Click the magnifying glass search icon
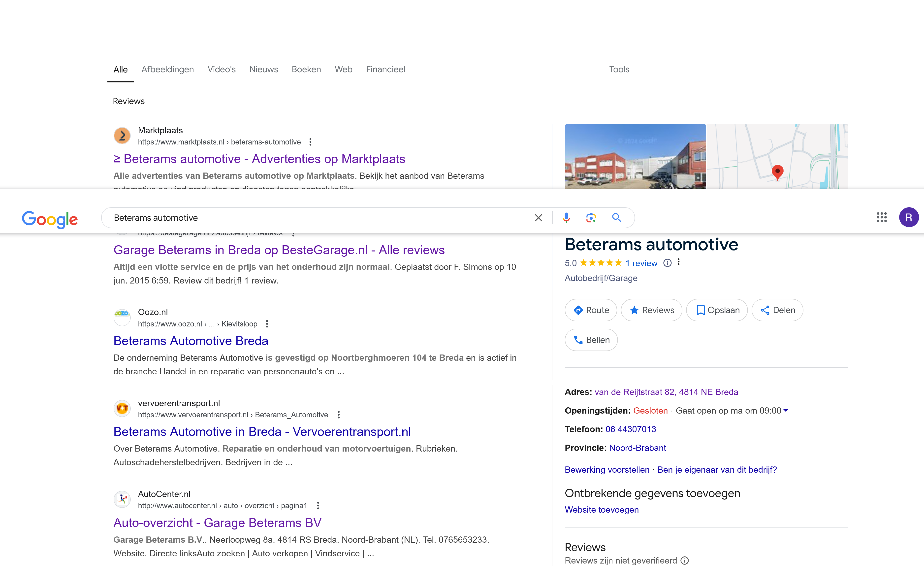 616,218
